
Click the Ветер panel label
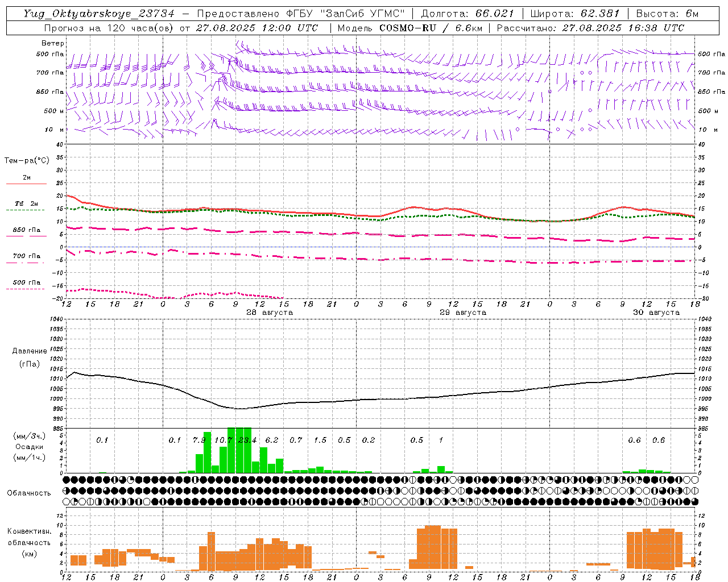[53, 43]
